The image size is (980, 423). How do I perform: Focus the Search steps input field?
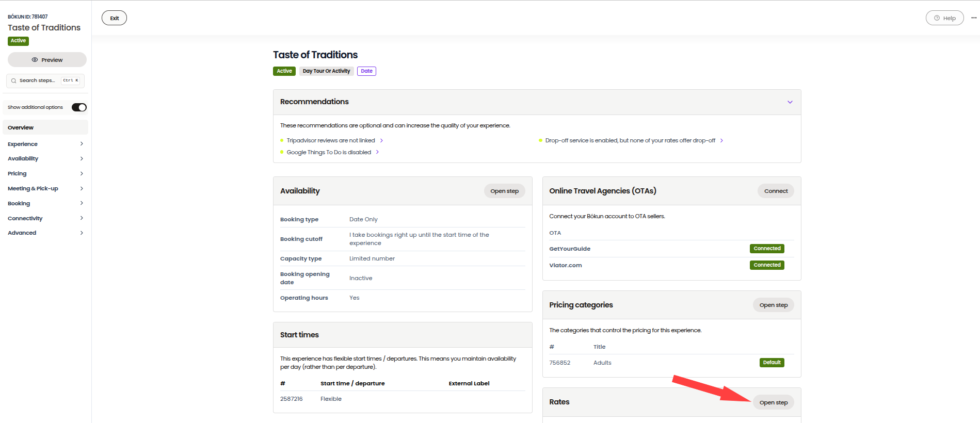45,80
